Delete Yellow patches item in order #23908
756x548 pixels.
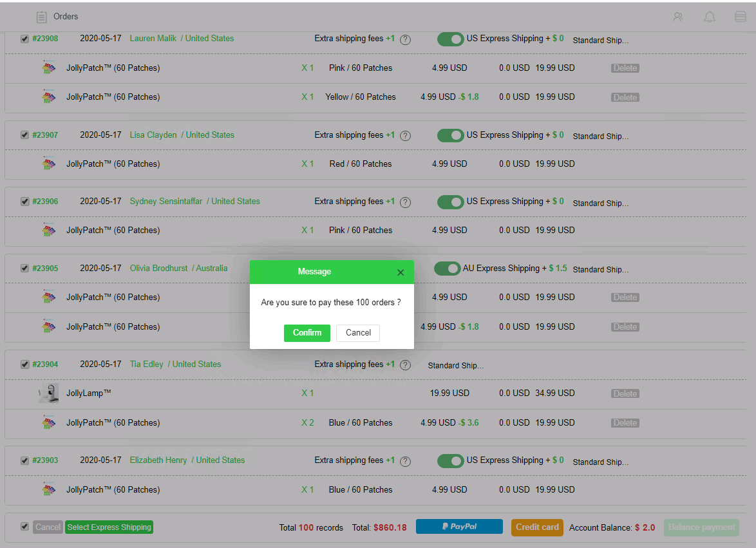[625, 97]
